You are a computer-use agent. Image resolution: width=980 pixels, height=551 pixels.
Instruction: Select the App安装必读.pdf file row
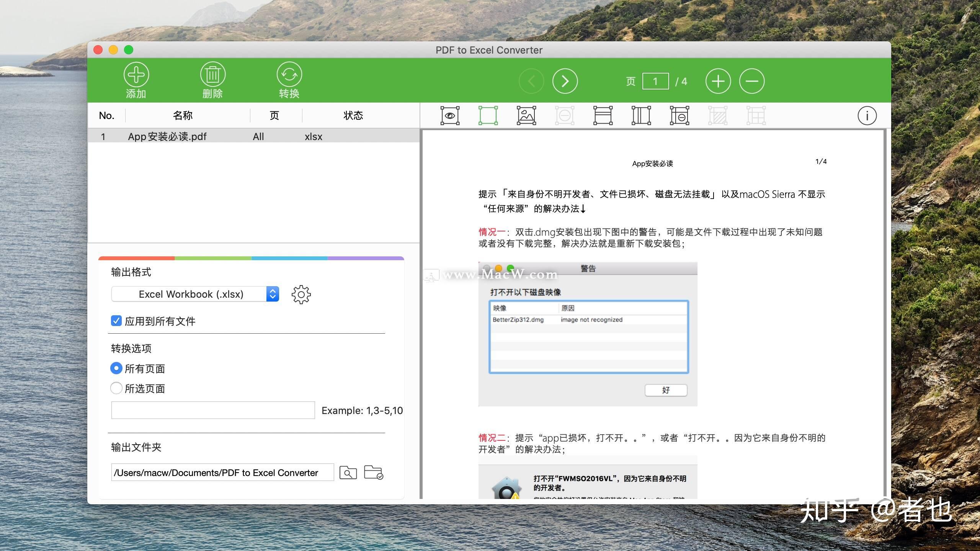click(x=254, y=136)
